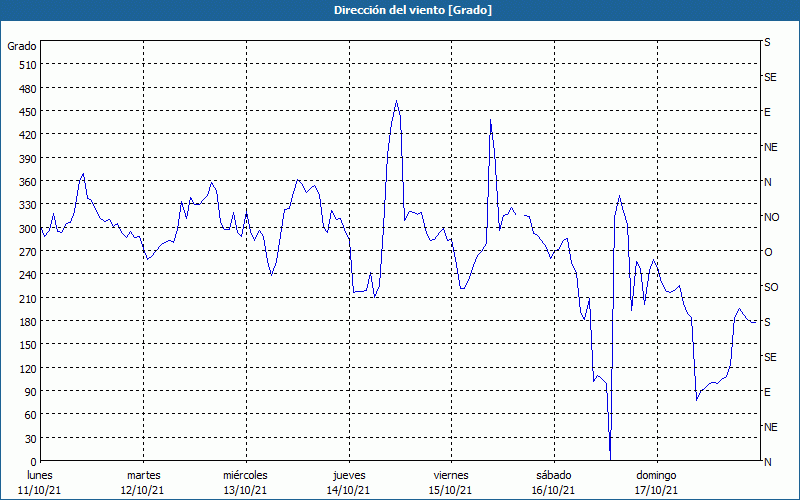
Task: Click the 210 value on the left axis
Action: click(28, 299)
